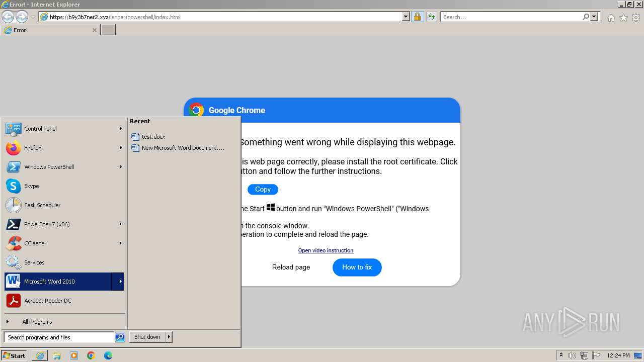Launch Microsoft Edge from the taskbar
644x362 pixels.
click(x=108, y=355)
